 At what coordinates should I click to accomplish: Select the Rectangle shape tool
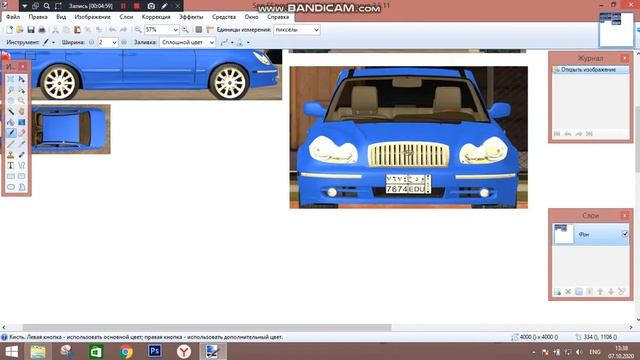(11, 176)
